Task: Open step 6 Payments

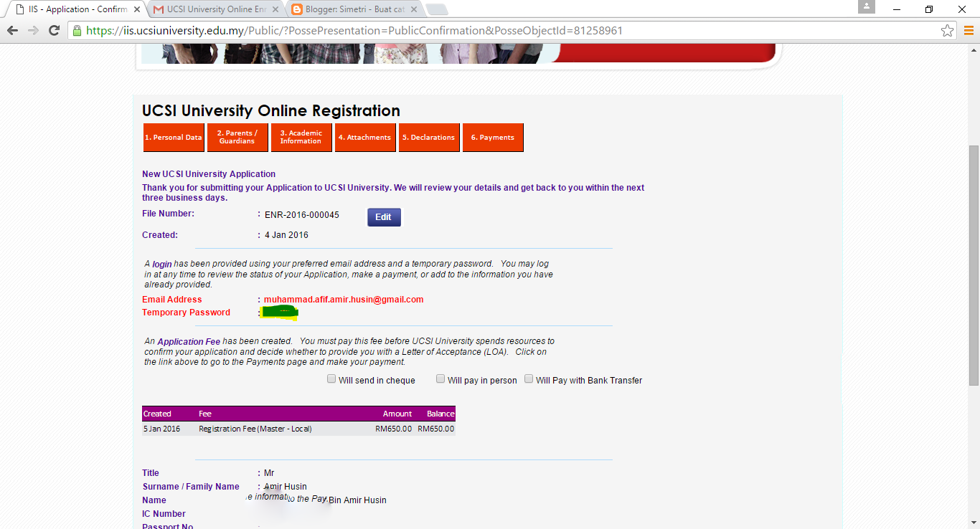Action: 493,138
